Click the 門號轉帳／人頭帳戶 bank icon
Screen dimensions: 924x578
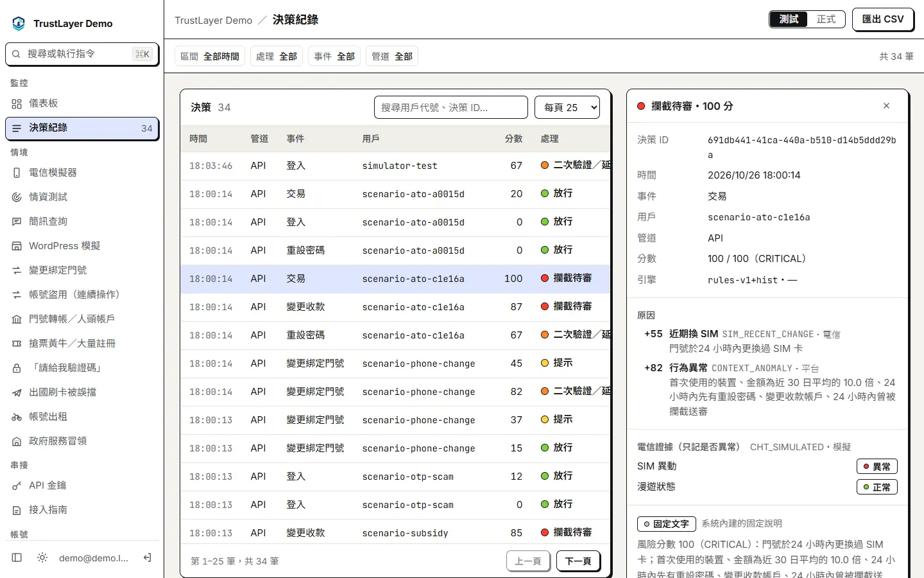pos(17,319)
